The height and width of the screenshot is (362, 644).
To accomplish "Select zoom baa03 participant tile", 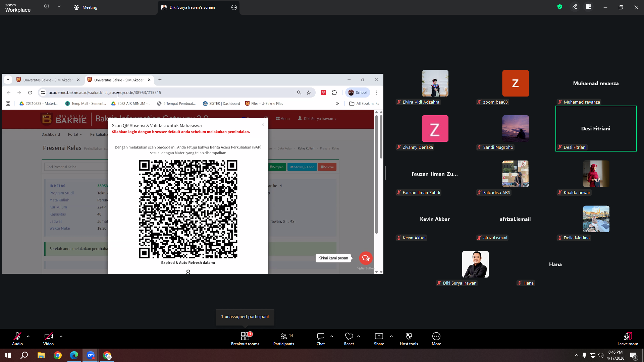I will pyautogui.click(x=516, y=83).
